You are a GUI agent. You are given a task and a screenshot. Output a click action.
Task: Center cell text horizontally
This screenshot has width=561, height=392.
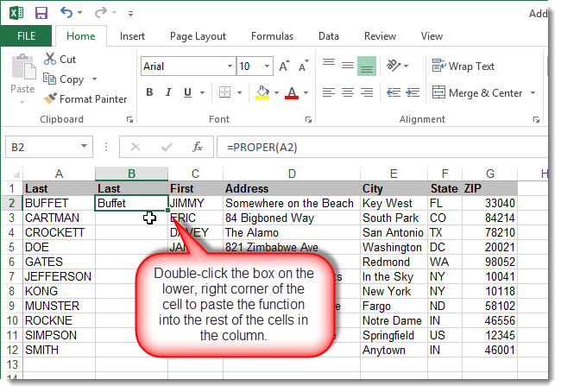[x=348, y=92]
